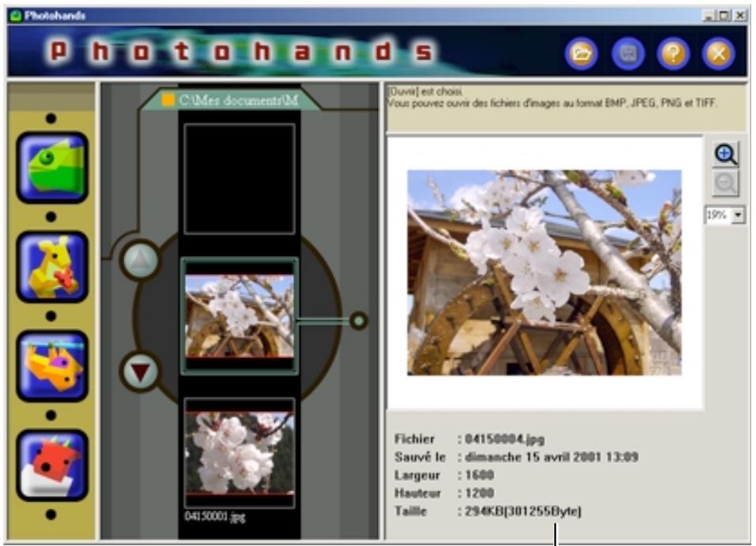This screenshot has height=546, width=756.
Task: Select the highlighted water wheel thumbnail
Action: [x=239, y=316]
